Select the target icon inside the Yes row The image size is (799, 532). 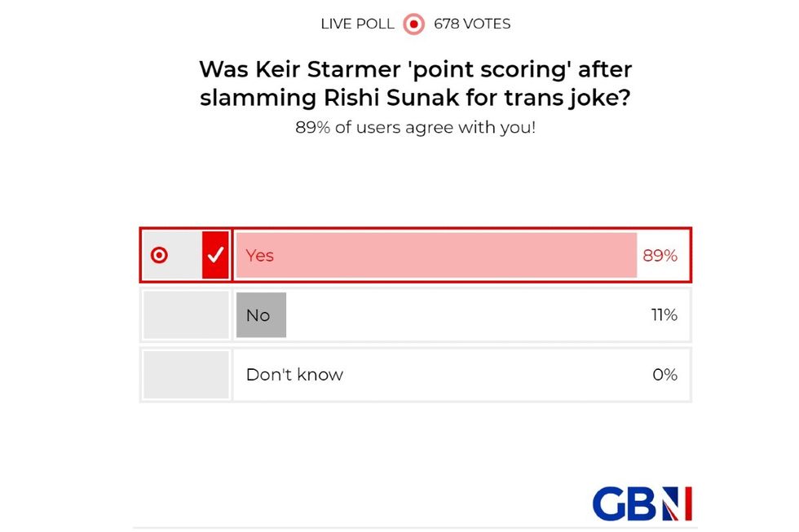click(x=161, y=254)
